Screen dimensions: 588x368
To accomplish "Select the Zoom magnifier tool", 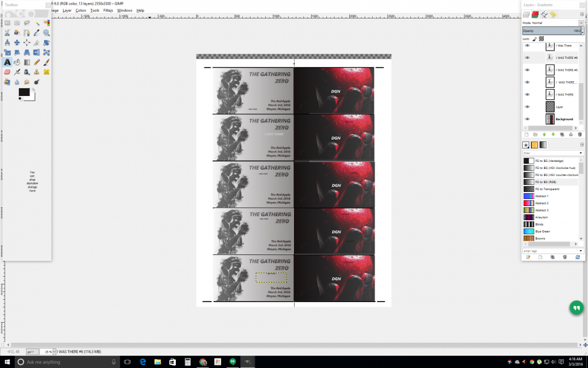I will point(46,33).
